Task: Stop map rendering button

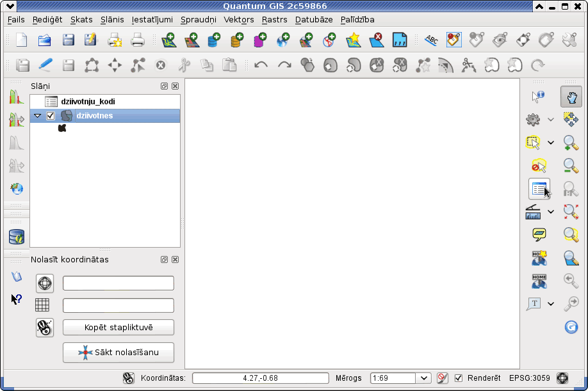Action: point(443,378)
